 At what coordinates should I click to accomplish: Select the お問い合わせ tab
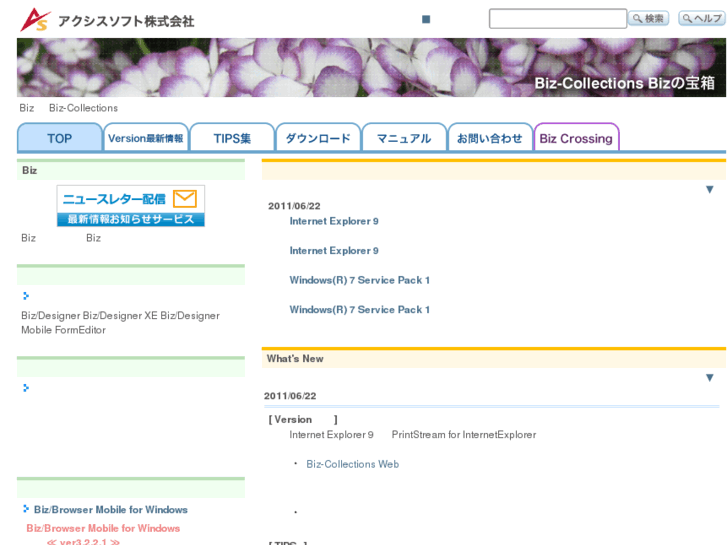point(490,137)
